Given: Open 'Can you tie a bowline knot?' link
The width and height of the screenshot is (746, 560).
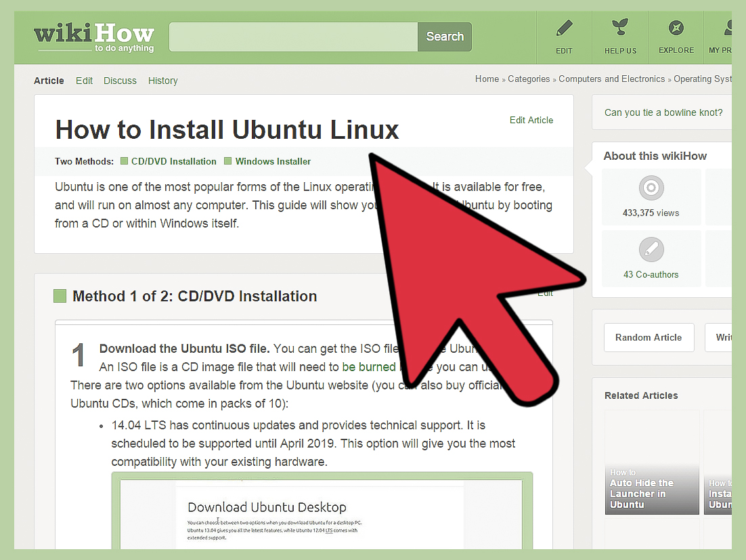Looking at the screenshot, I should pyautogui.click(x=663, y=113).
